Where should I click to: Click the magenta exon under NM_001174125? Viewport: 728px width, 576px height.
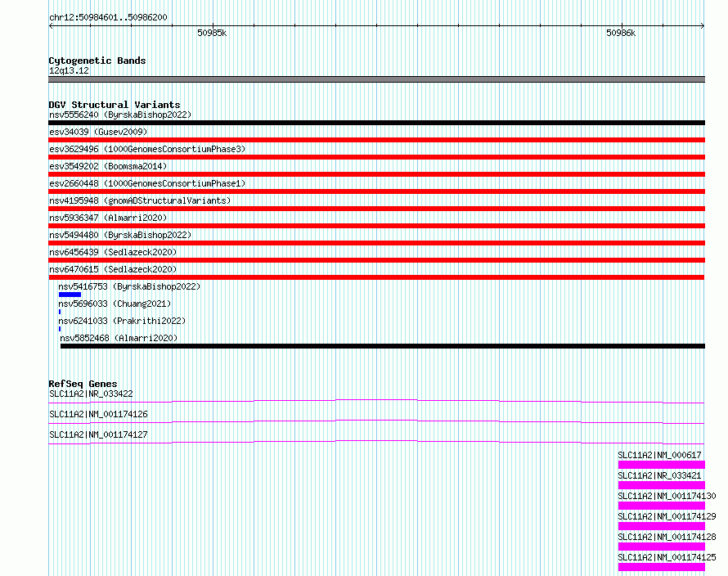click(x=661, y=567)
